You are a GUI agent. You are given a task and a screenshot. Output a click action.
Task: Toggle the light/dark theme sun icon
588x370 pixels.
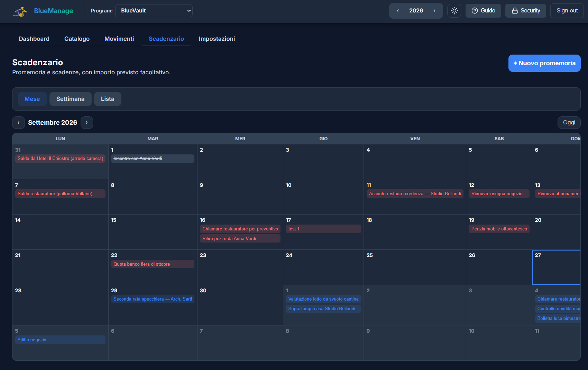coord(454,11)
